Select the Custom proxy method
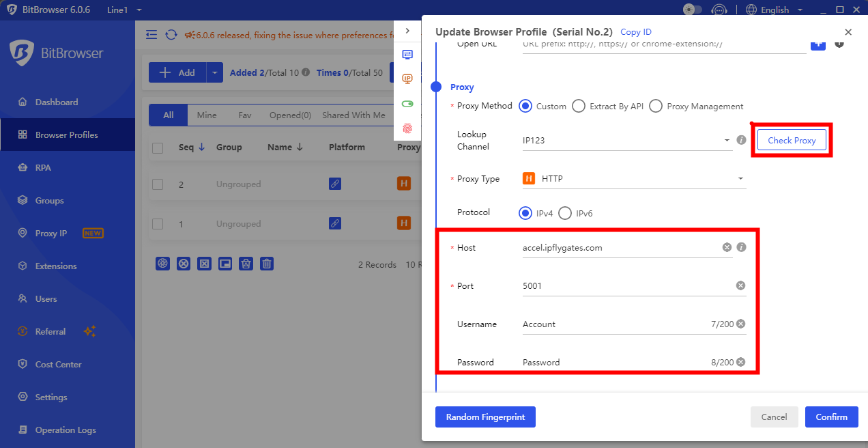The image size is (868, 448). (x=525, y=106)
